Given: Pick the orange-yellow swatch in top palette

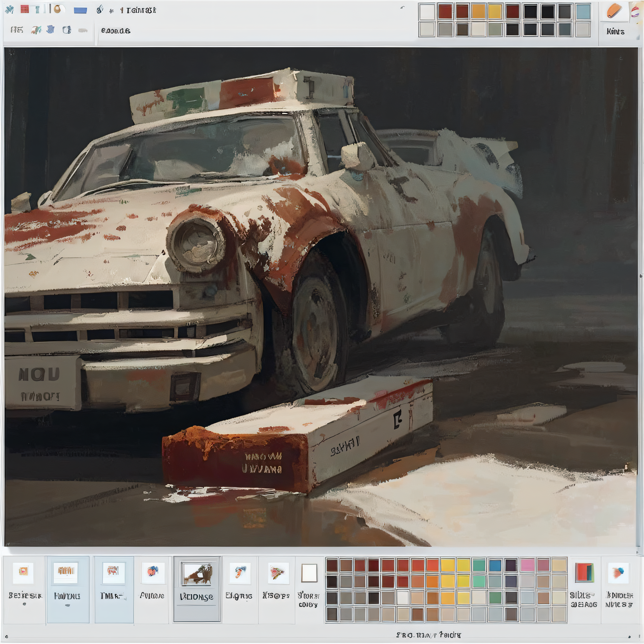Looking at the screenshot, I should [x=478, y=12].
